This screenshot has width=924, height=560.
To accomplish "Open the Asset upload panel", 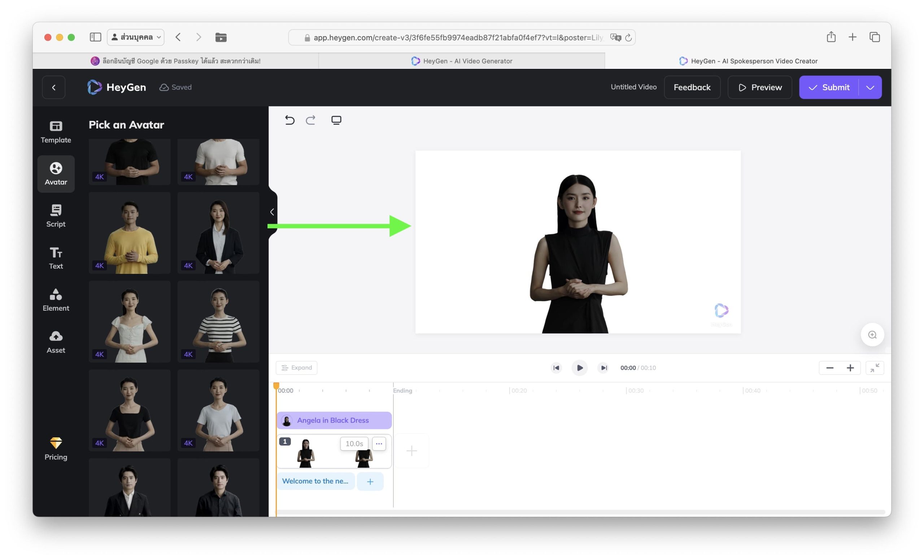I will coord(56,342).
